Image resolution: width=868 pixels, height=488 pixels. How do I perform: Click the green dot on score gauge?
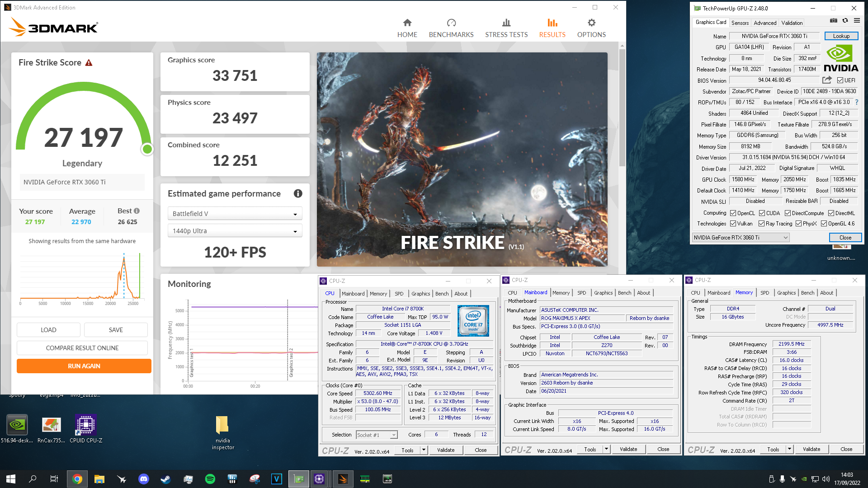pyautogui.click(x=147, y=149)
